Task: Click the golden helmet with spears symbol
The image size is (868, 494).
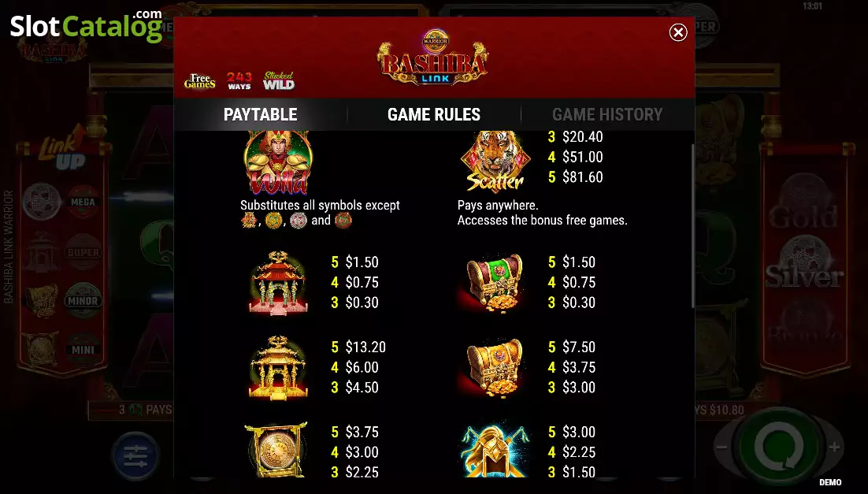Action: coord(495,450)
